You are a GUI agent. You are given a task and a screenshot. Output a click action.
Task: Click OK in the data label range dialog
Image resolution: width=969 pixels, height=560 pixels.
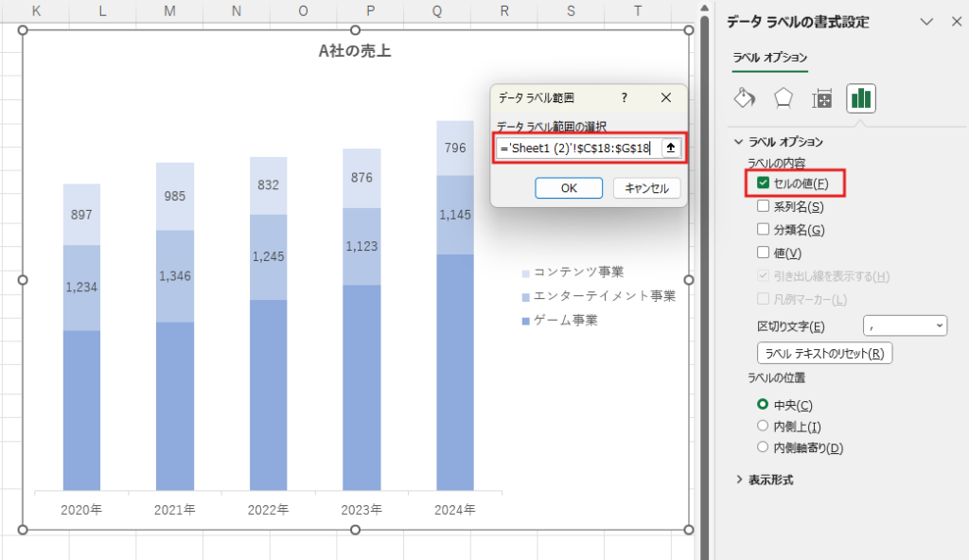pos(569,188)
